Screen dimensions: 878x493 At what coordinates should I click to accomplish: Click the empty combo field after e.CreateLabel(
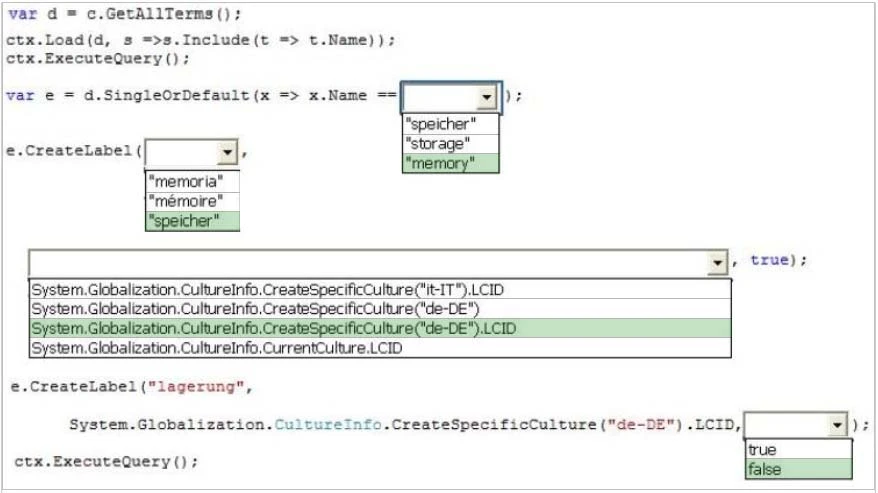(181, 152)
